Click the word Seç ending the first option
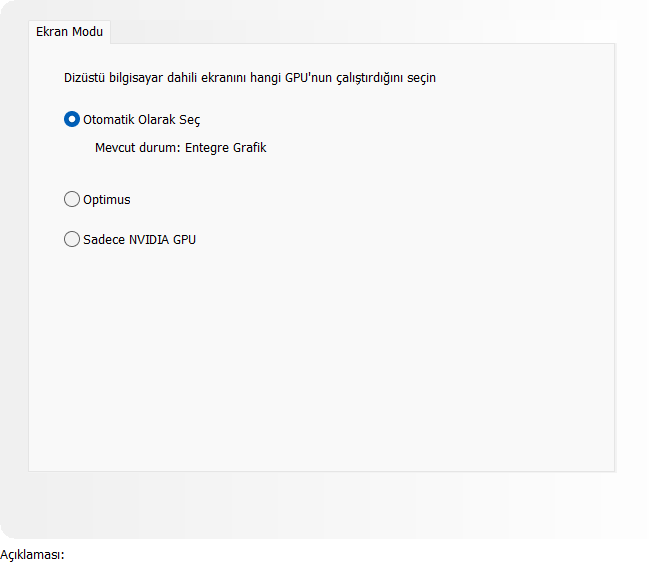Screen dimensions: 649x566 (x=189, y=120)
